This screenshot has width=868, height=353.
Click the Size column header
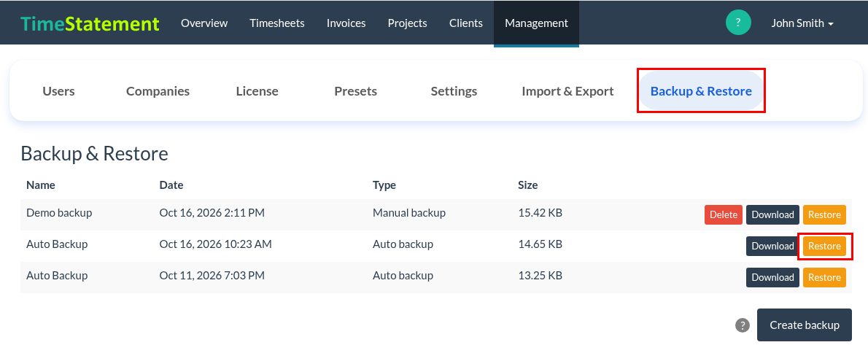pos(527,185)
